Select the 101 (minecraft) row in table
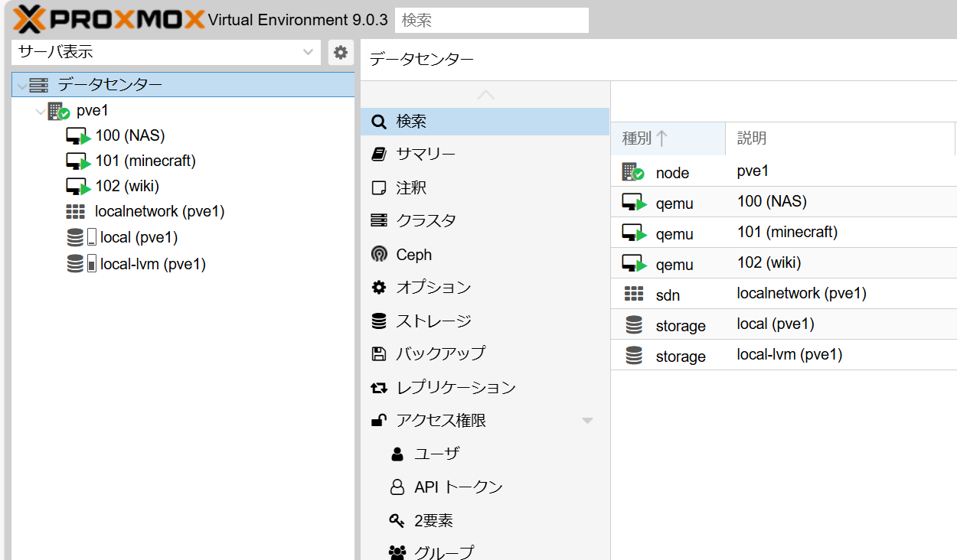 [x=787, y=232]
